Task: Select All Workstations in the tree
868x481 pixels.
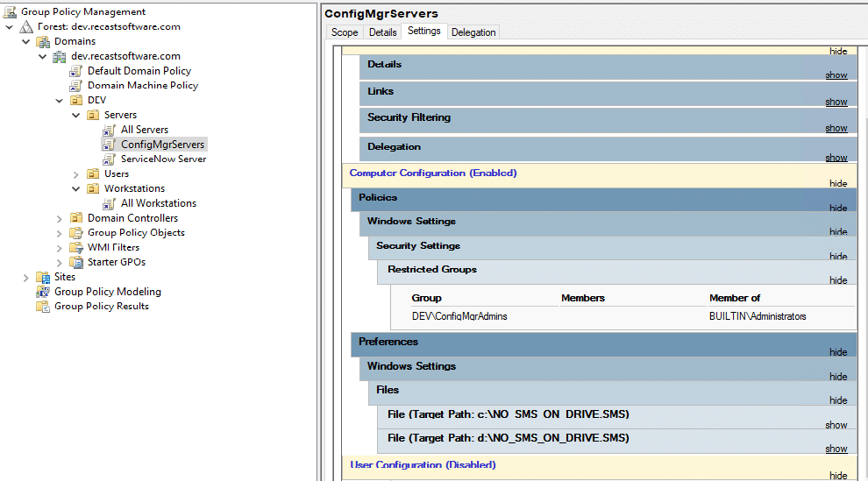Action: click(x=158, y=203)
